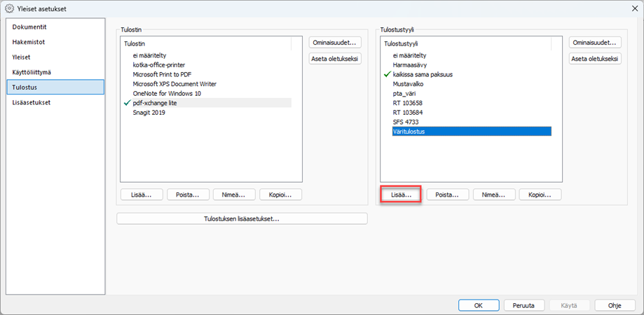Confirm settings with OK button
This screenshot has width=644, height=315.
(x=478, y=305)
